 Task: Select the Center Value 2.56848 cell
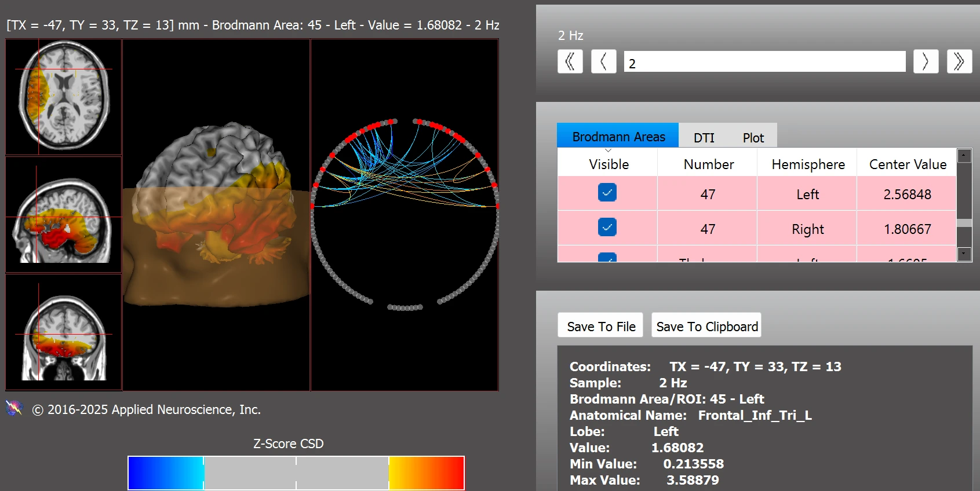click(x=907, y=194)
